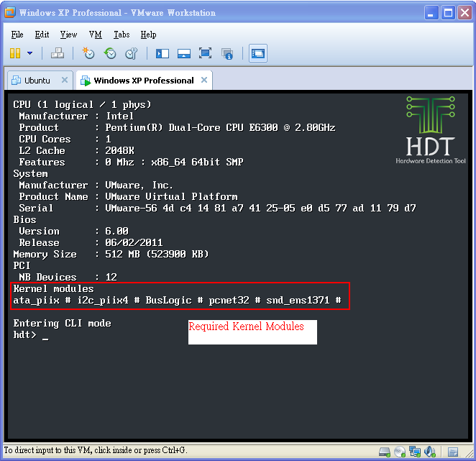Close the Windows XP Professional tab

204,80
